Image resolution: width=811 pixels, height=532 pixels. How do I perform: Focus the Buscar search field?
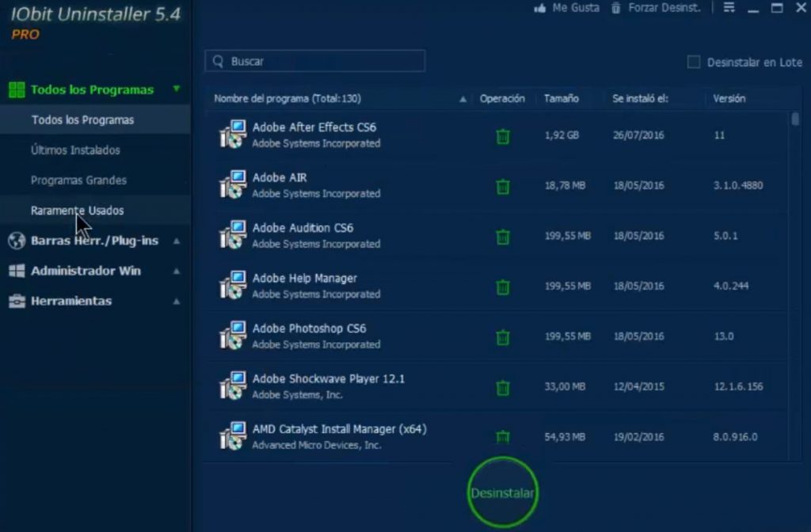[315, 61]
